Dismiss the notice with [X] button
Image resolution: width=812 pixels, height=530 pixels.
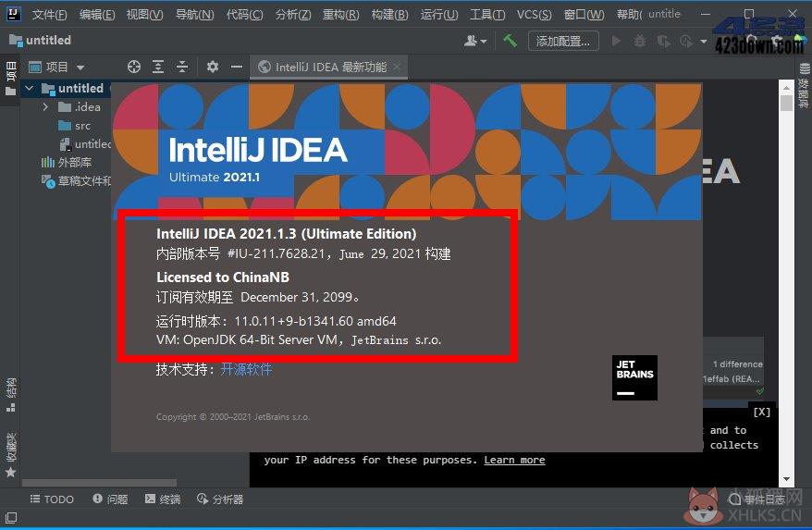762,412
